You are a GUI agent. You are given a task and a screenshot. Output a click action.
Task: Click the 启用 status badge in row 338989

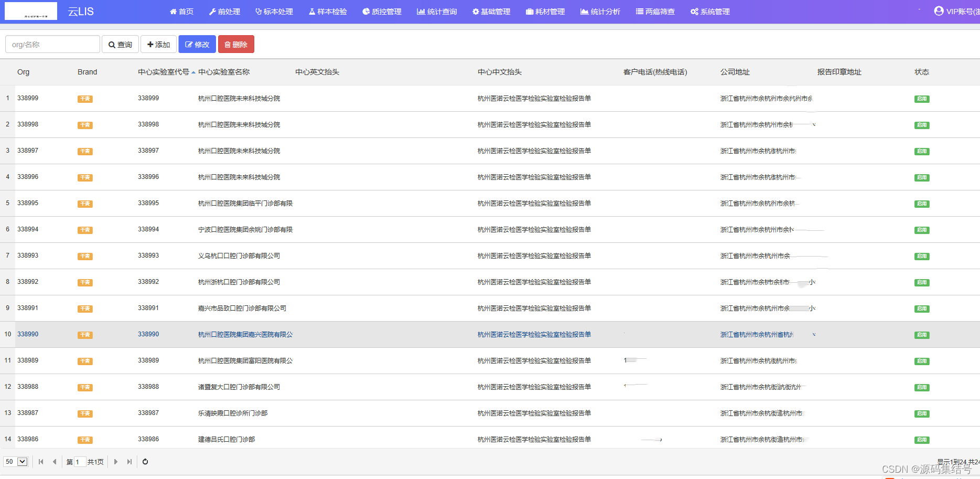pyautogui.click(x=922, y=361)
